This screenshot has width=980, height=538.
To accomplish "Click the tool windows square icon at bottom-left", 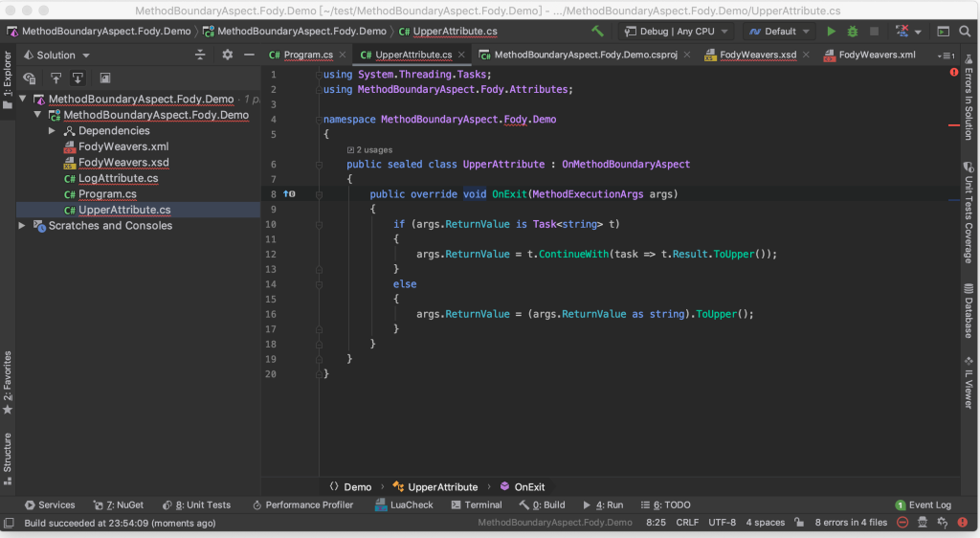I will click(x=9, y=523).
